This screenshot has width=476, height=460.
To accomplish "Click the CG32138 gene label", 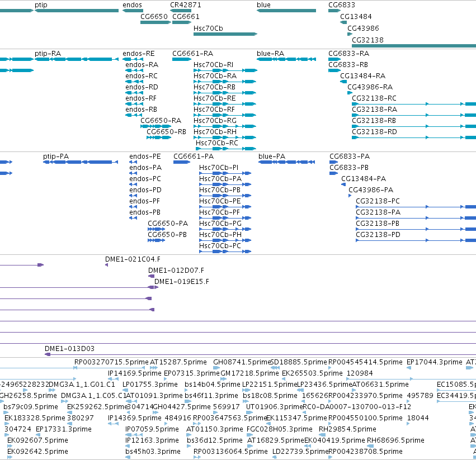I will click(x=367, y=40).
